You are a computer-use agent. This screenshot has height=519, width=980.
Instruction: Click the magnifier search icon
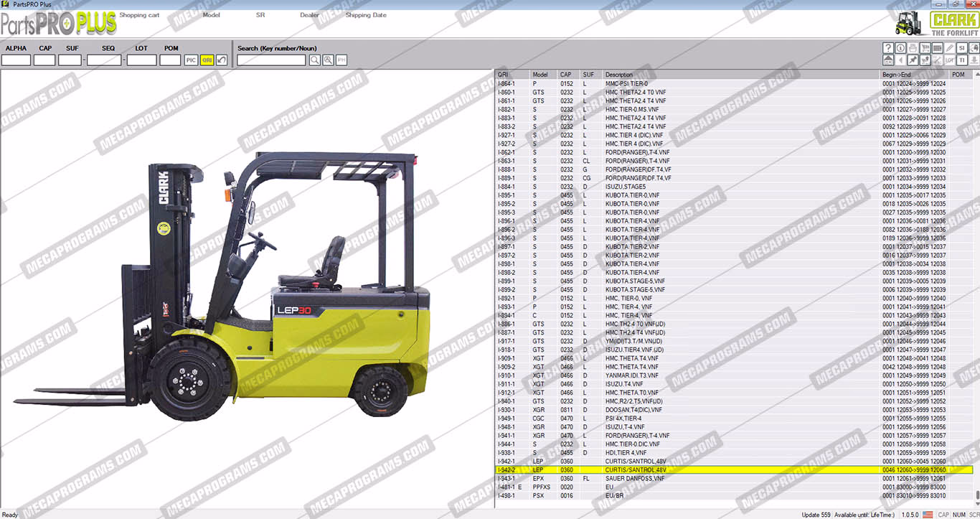click(x=314, y=60)
